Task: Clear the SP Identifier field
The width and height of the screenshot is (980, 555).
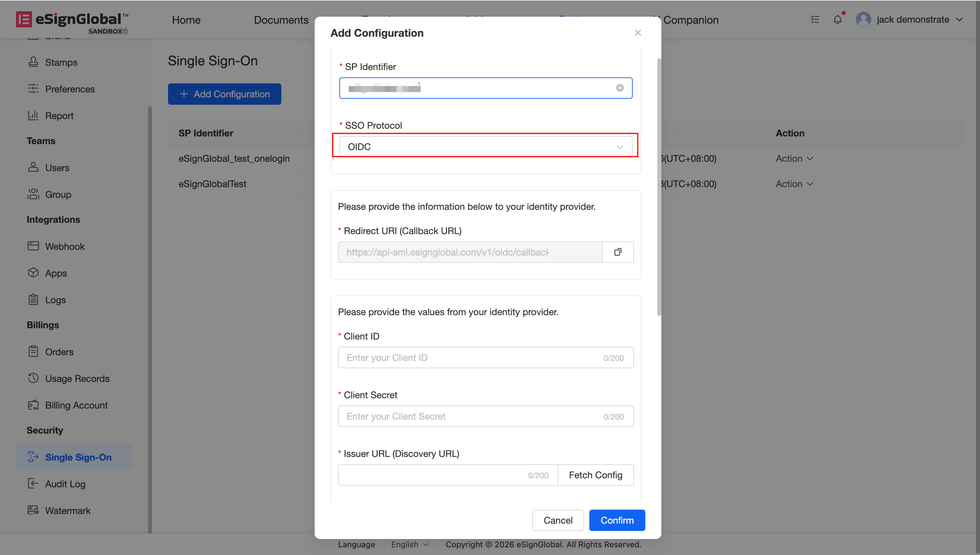Action: [620, 88]
